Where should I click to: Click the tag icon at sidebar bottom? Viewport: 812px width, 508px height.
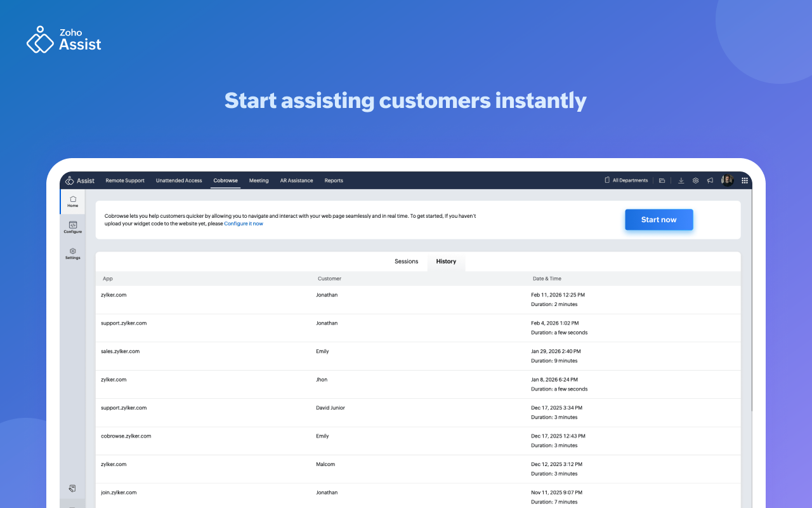pos(72,488)
